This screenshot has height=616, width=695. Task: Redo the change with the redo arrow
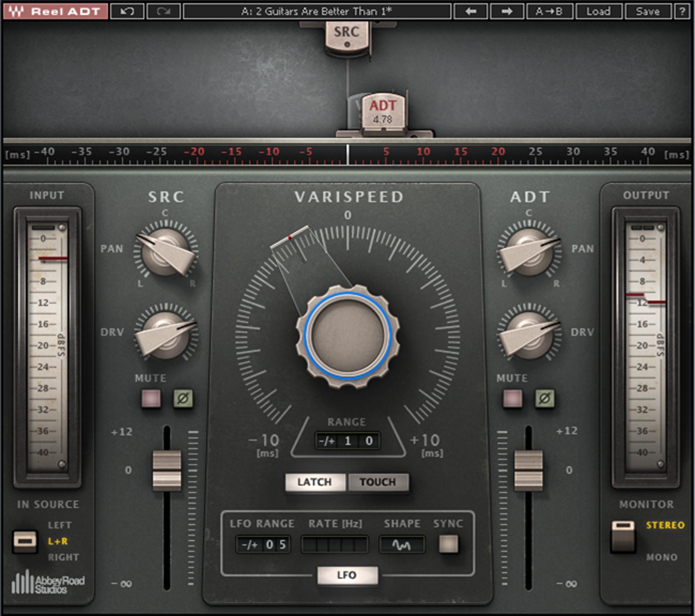click(x=165, y=11)
